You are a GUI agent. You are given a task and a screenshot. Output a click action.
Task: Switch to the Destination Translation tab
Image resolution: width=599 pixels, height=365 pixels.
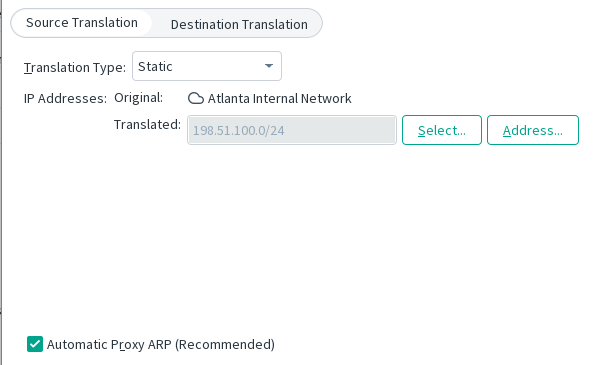[x=239, y=24]
